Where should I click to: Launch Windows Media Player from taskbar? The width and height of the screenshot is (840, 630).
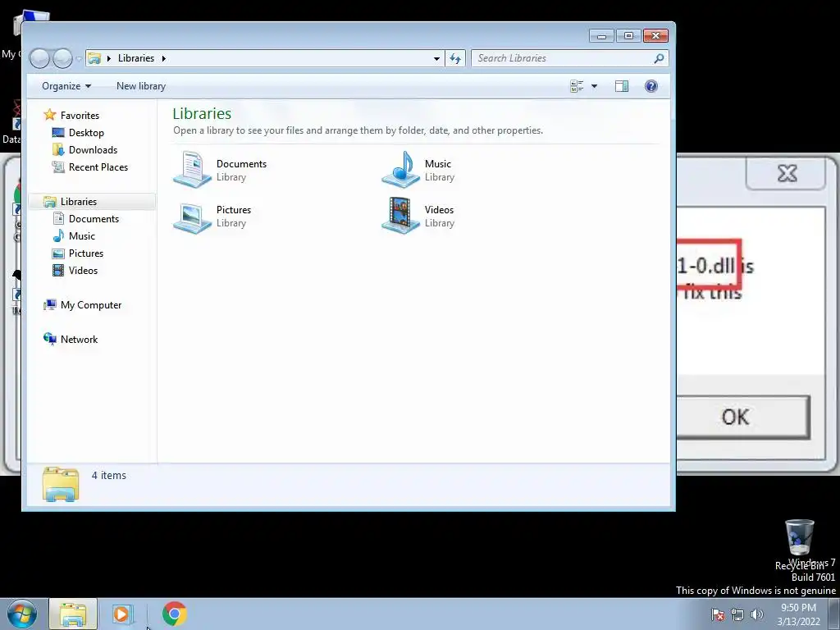[x=121, y=614]
